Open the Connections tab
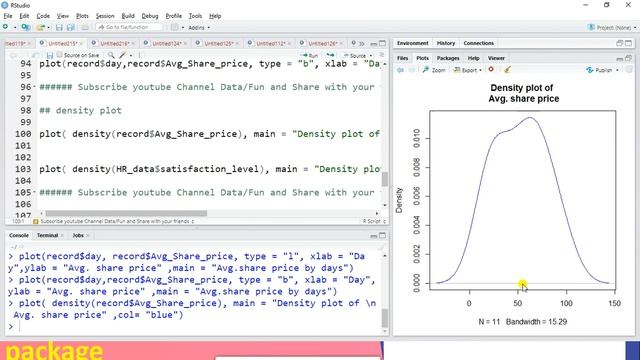The width and height of the screenshot is (640, 360). pos(478,43)
